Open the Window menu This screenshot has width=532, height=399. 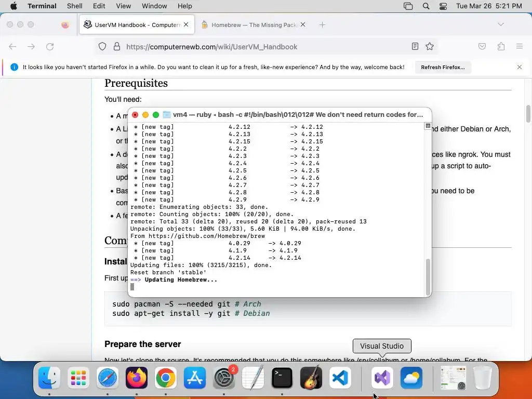click(x=154, y=6)
